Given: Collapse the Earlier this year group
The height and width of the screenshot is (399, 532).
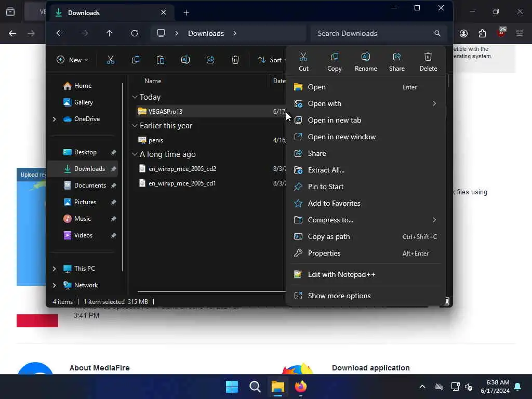Looking at the screenshot, I should (x=135, y=126).
